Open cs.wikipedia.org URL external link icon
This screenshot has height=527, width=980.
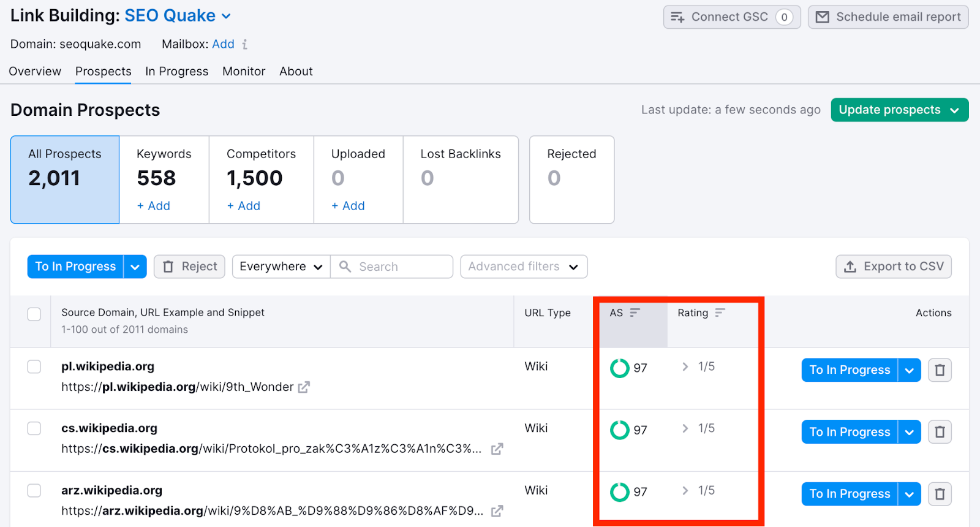pos(497,449)
